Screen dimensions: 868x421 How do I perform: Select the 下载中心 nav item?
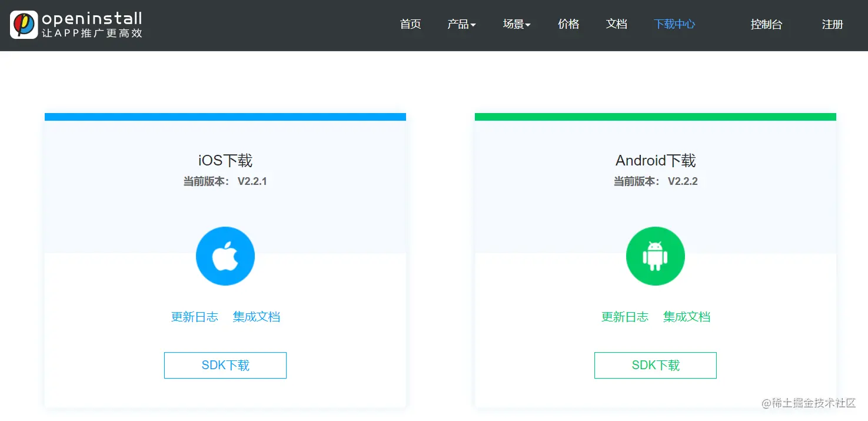pos(674,24)
